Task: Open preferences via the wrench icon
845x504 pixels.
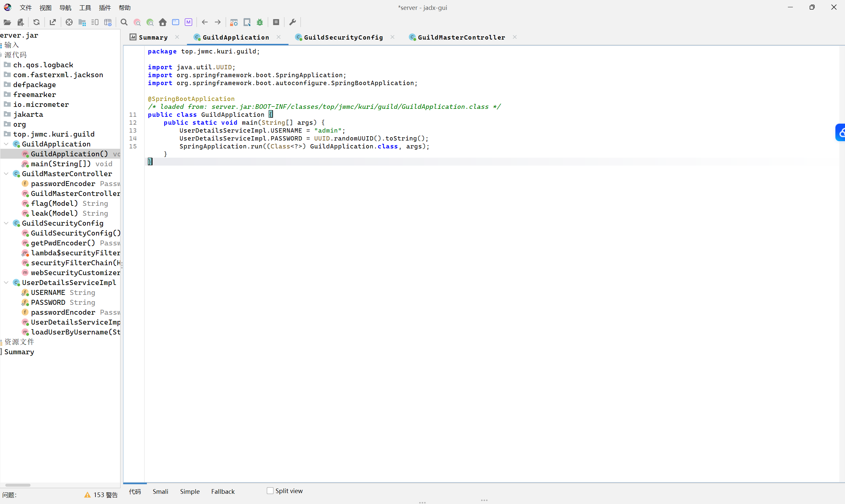Action: tap(292, 22)
